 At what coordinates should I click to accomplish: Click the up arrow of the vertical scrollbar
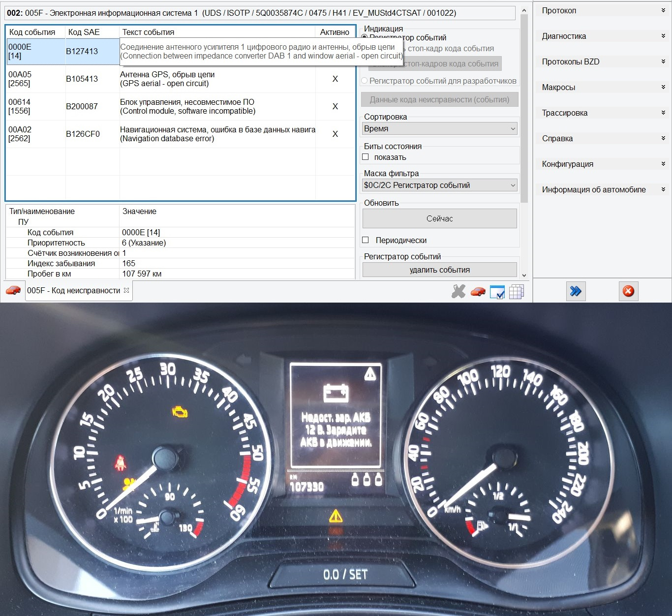tap(524, 10)
